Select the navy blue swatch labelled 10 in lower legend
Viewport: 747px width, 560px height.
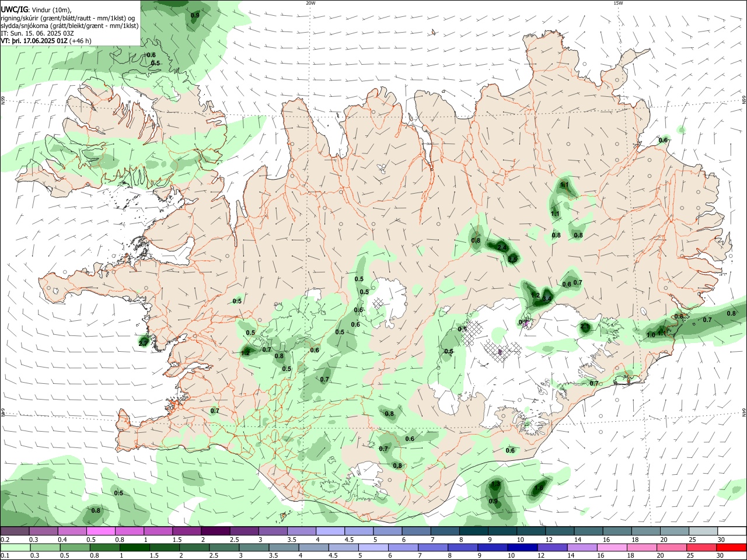[x=522, y=547]
